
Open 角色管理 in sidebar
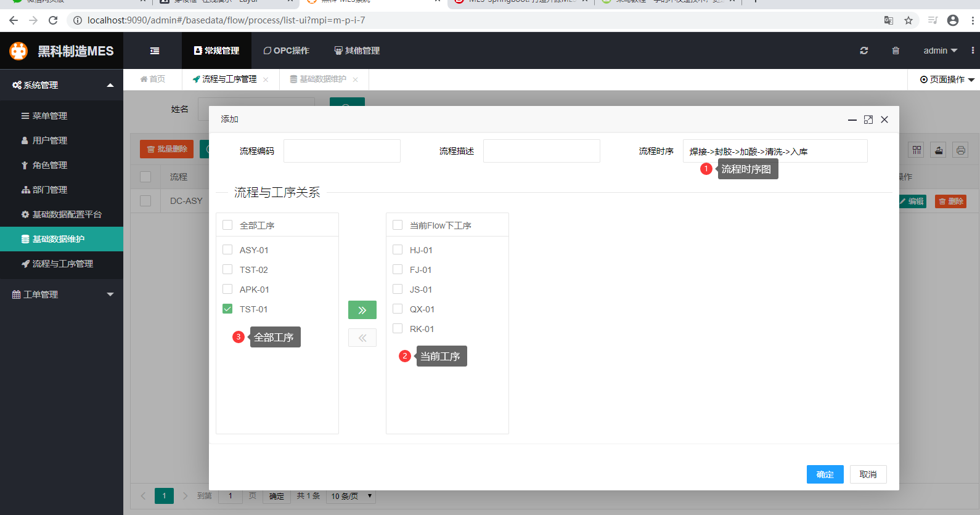(x=62, y=165)
